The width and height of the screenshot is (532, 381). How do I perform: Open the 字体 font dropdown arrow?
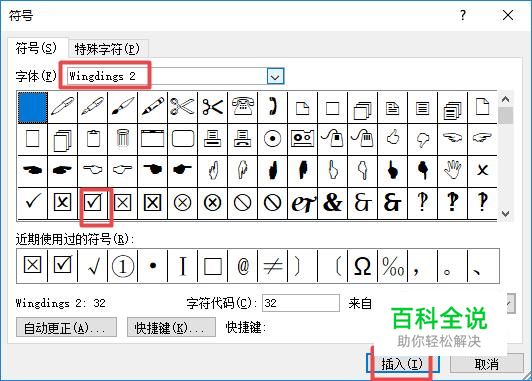[275, 76]
